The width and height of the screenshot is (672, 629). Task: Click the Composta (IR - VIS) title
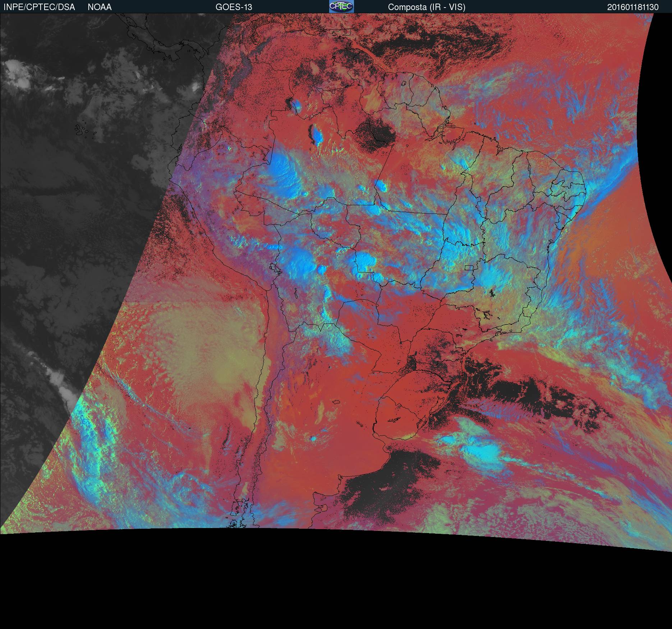427,7
